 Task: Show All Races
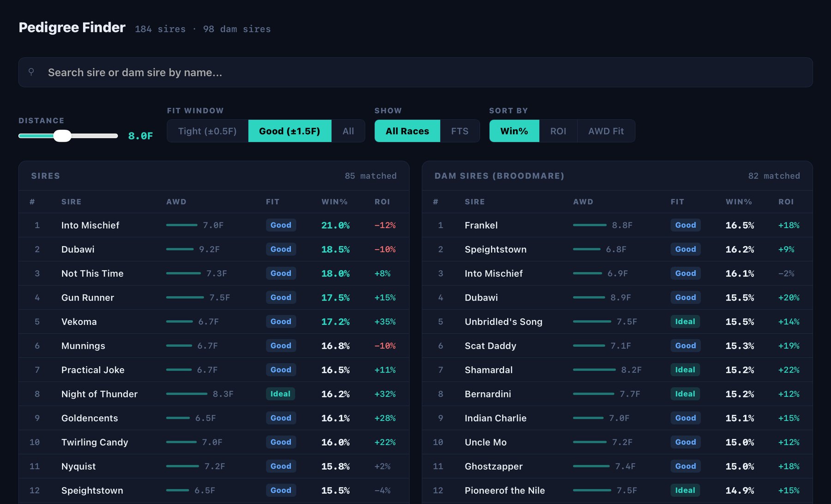(407, 131)
